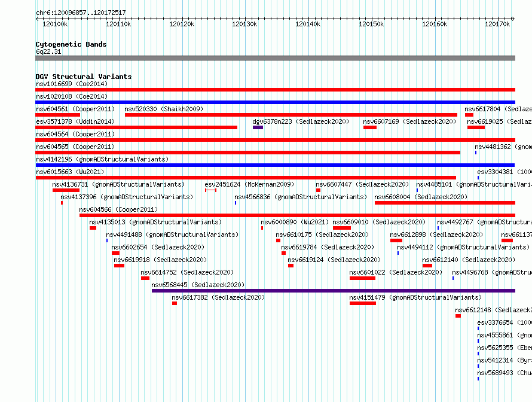Screen dimensions: 532x402
Task: Click the 120130k ruler position label
Action: tap(244, 24)
